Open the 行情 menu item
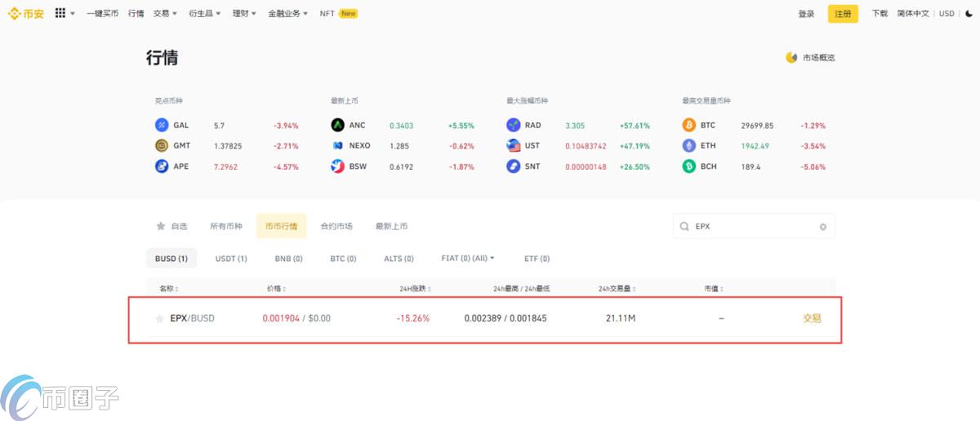The image size is (980, 421). (x=136, y=14)
